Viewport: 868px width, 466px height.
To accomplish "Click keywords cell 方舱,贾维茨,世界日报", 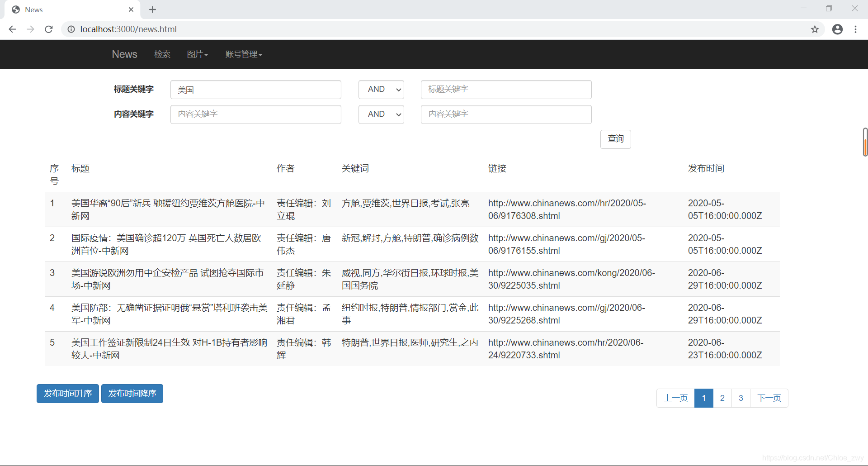I will tap(406, 203).
